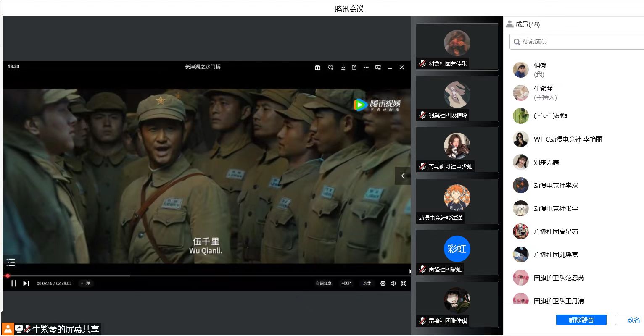Click the muted mic icon beside 牛紫琴的屏幕共享
The height and width of the screenshot is (336, 644).
click(27, 329)
